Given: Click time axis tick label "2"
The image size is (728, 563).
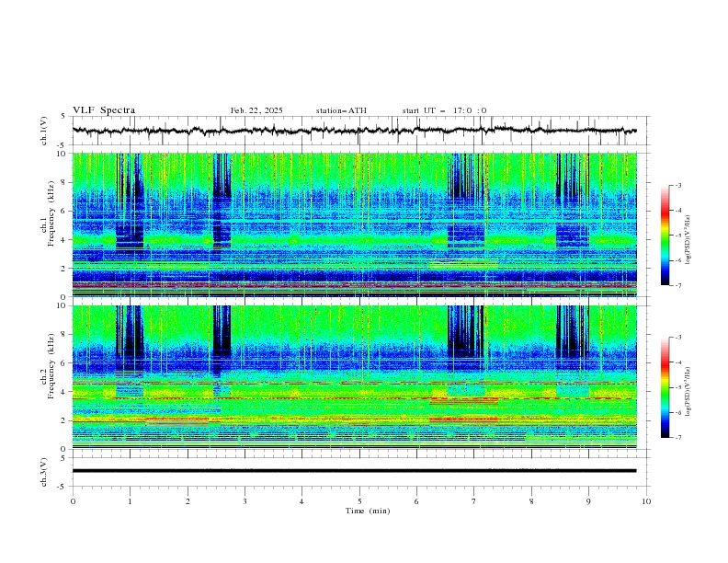Looking at the screenshot, I should [188, 501].
